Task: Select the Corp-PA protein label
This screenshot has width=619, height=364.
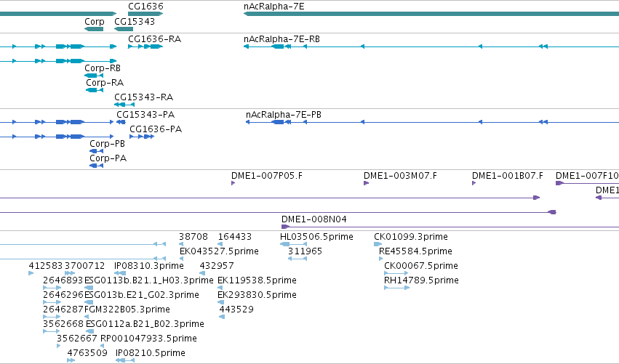Action: click(108, 158)
